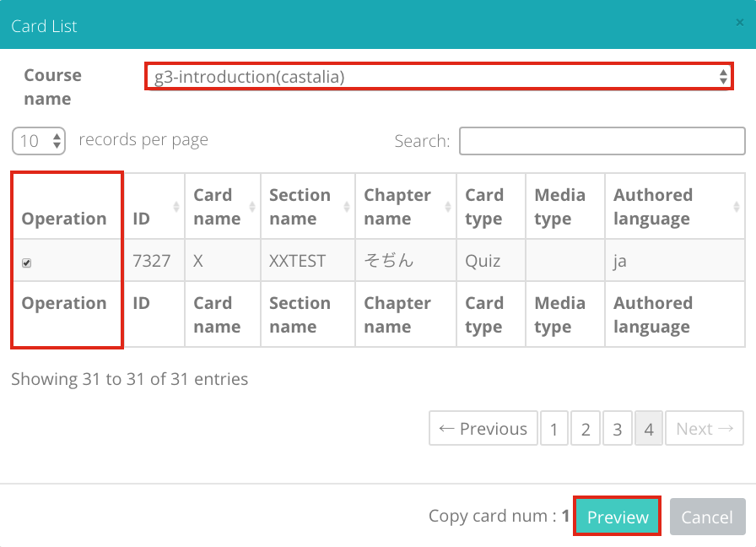
Task: Sort by Chapter name column header
Action: click(x=406, y=207)
